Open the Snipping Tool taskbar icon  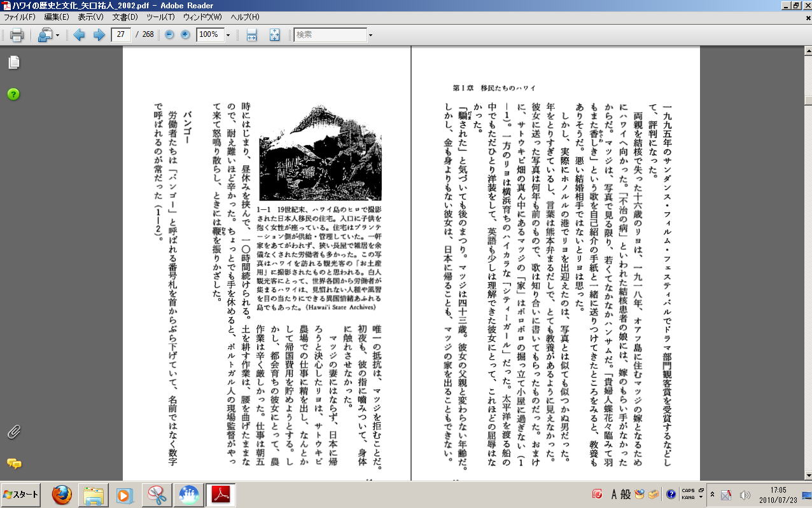pyautogui.click(x=156, y=494)
